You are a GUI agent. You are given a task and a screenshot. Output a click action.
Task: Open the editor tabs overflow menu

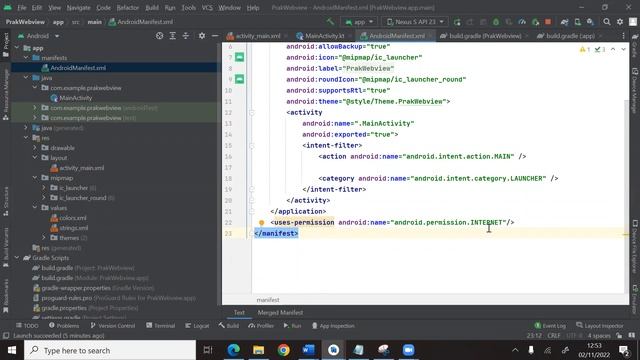623,36
